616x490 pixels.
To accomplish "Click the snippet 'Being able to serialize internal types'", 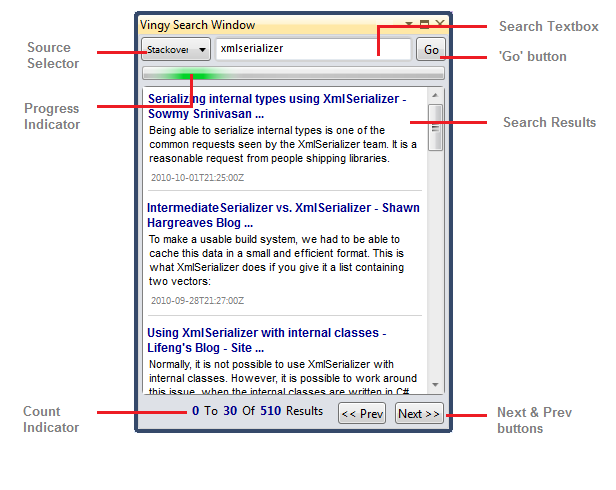I will pos(283,144).
